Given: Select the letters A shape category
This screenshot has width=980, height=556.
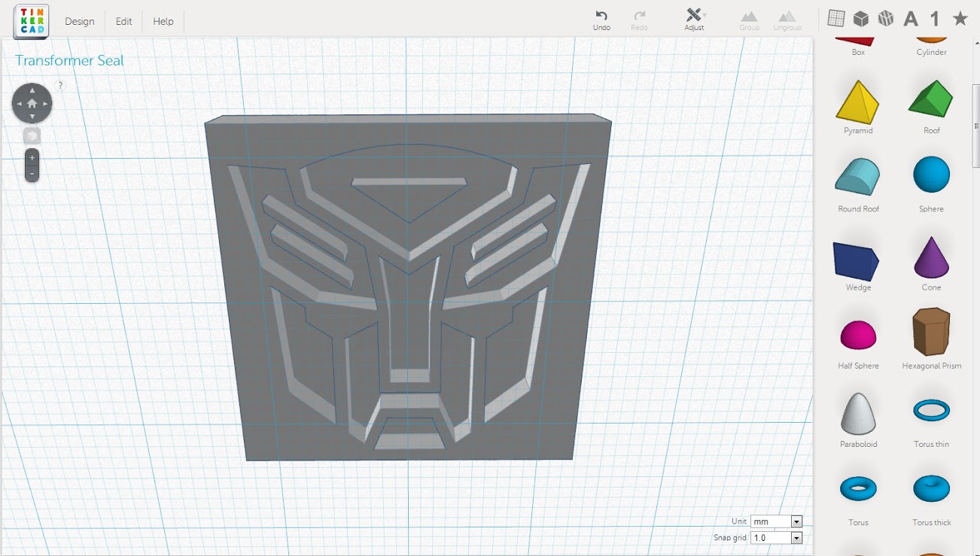Looking at the screenshot, I should (911, 19).
